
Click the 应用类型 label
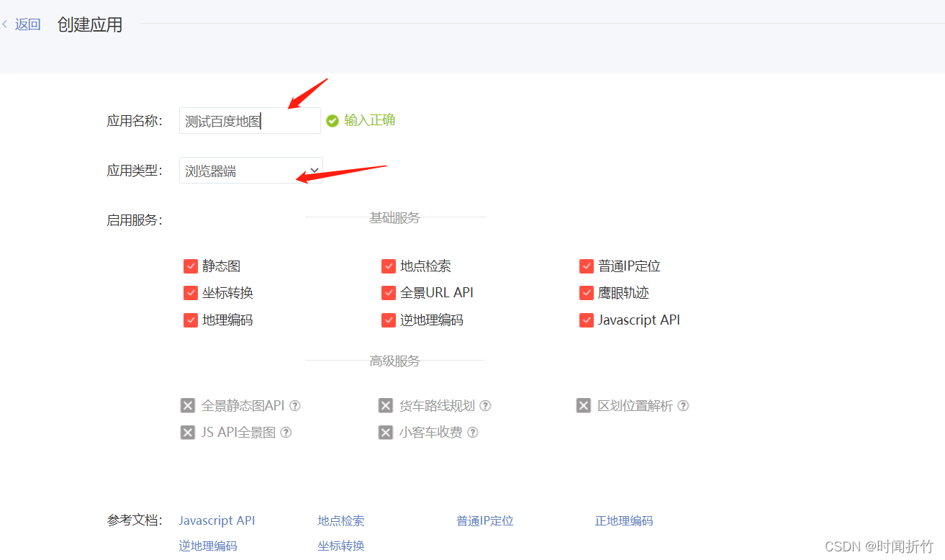[135, 171]
